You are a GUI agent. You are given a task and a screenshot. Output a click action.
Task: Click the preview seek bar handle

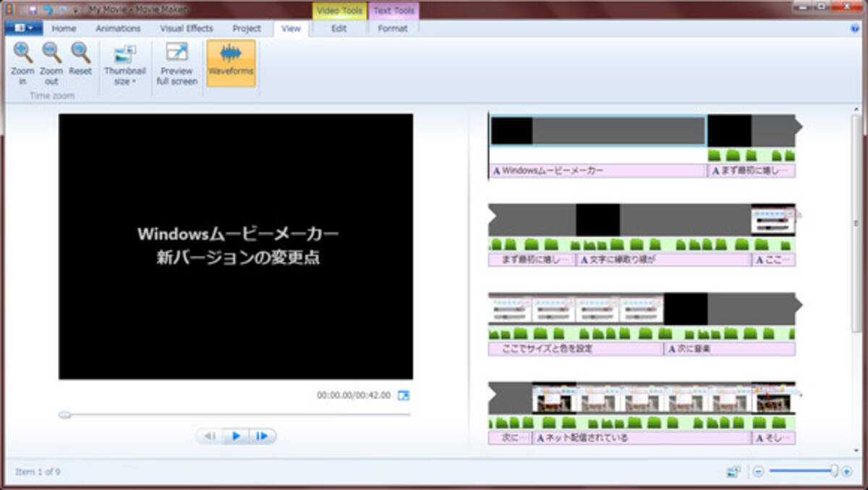tap(65, 415)
